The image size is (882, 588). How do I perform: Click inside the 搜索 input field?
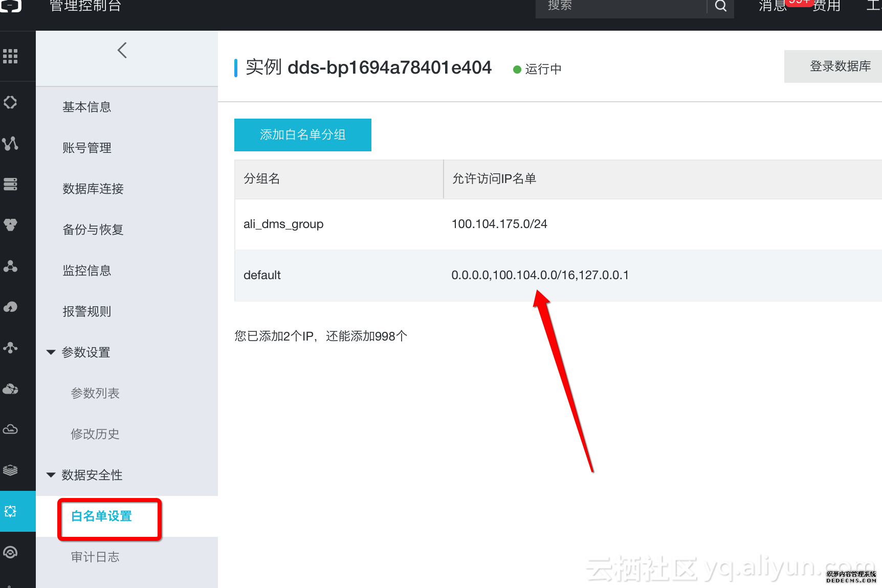614,6
